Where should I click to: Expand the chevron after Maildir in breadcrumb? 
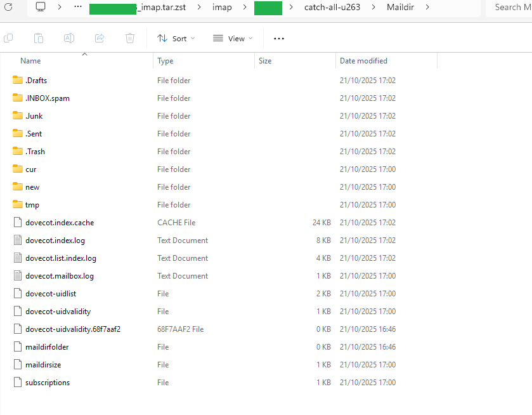coord(428,7)
